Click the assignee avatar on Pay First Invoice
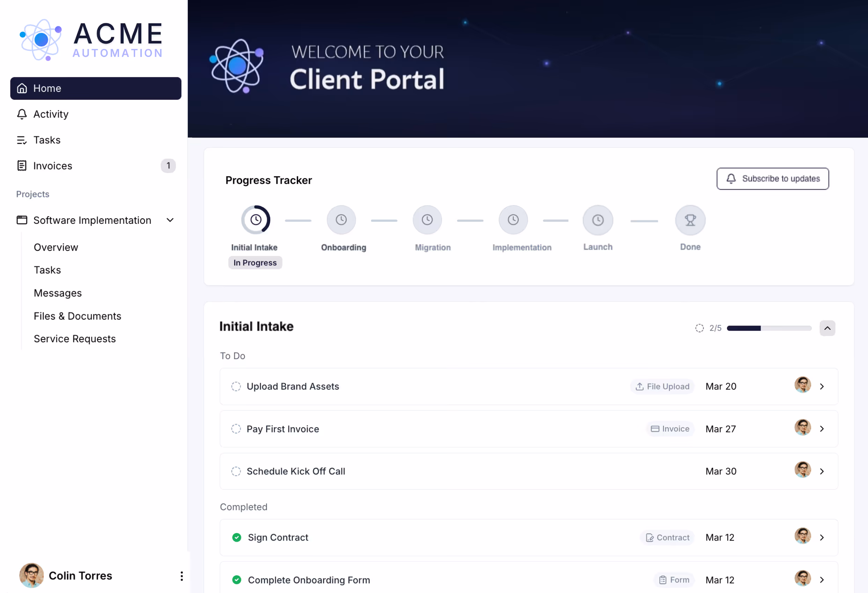Screen dimensions: 868x593 tap(802, 427)
